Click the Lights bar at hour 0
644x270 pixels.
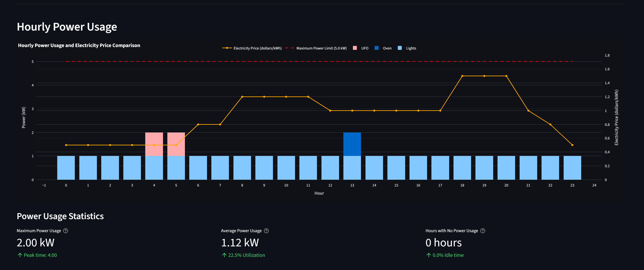[x=66, y=168]
